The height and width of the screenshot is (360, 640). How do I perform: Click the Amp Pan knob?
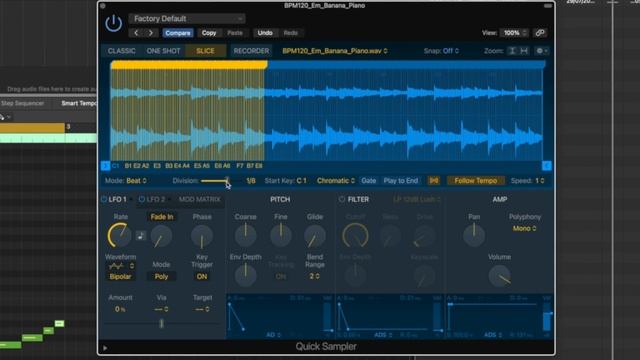(x=474, y=236)
